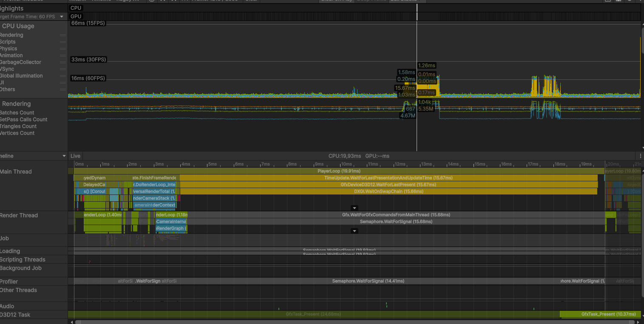
Task: Go to the previous frame with the back arrow
Action: pyautogui.click(x=162, y=1)
